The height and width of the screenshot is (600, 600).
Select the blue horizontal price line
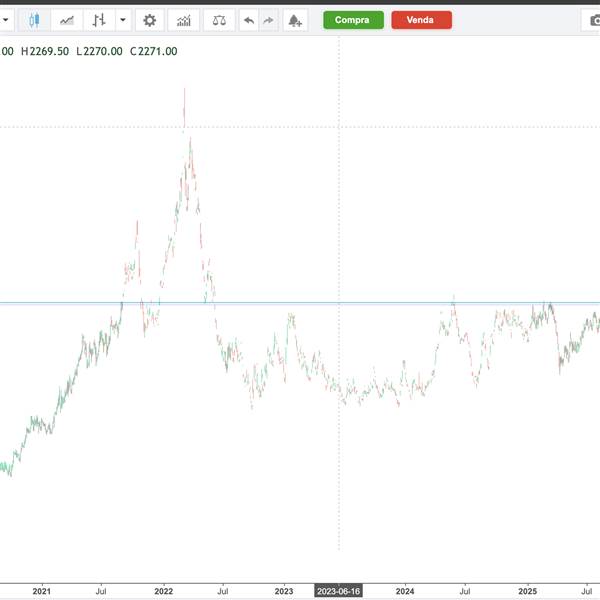click(300, 302)
